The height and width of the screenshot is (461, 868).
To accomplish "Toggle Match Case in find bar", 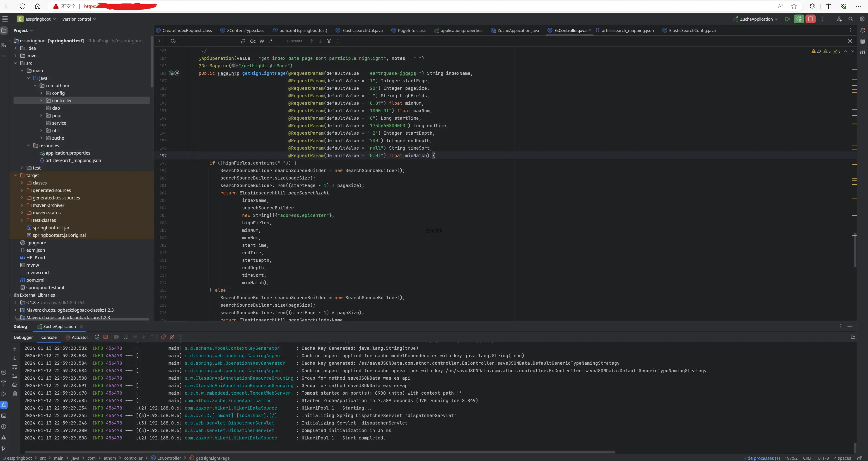I will [253, 41].
